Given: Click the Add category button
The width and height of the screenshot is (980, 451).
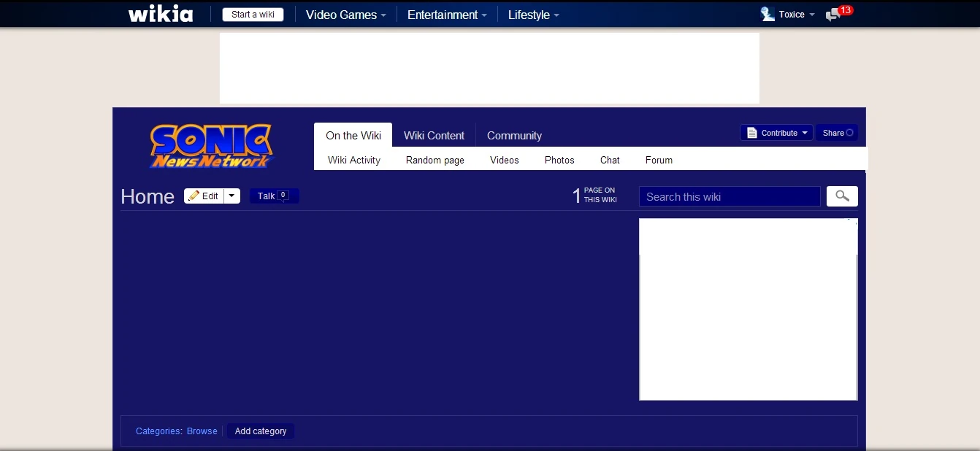Looking at the screenshot, I should [261, 431].
